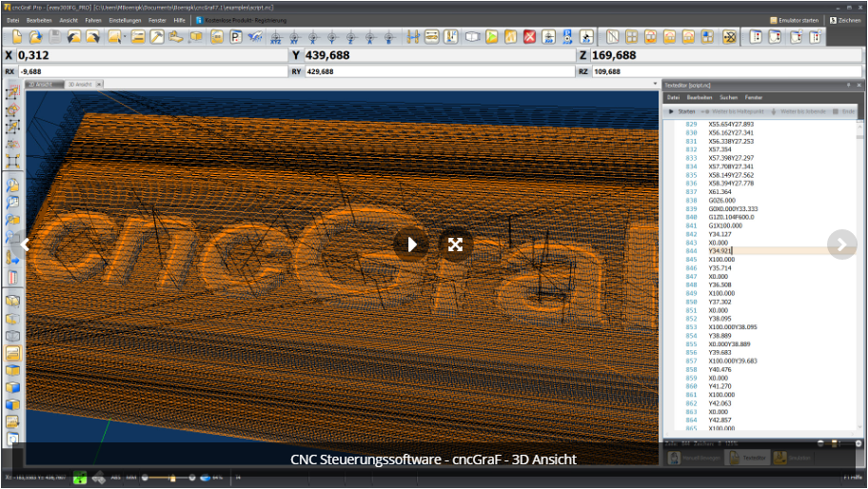Viewport: 868px width, 489px height.
Task: Click the green grid icon in status bar
Action: click(80, 478)
